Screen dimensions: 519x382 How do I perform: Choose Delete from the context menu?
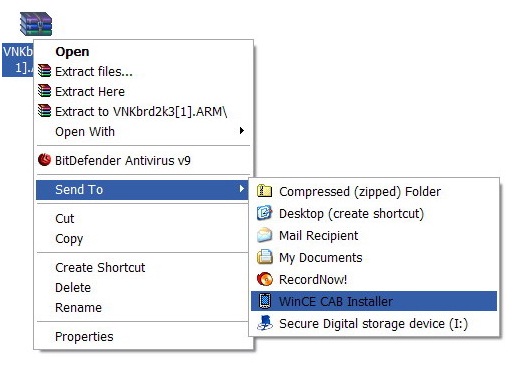(x=143, y=287)
